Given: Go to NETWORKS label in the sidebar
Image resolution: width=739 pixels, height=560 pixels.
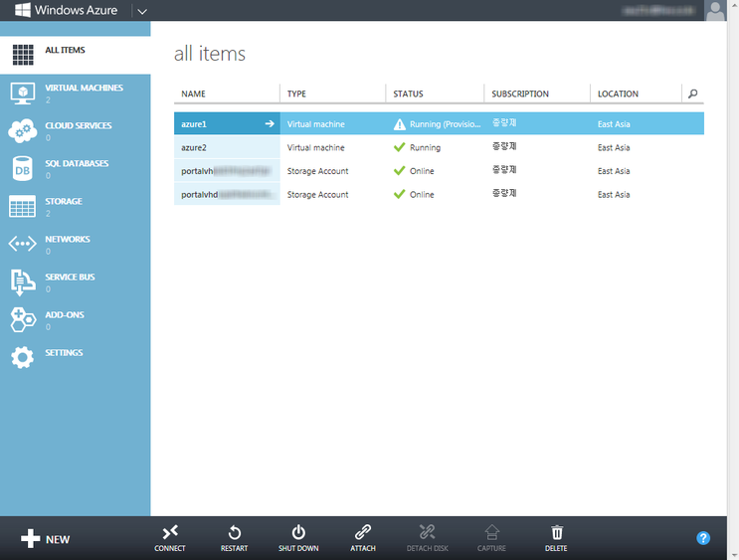Looking at the screenshot, I should tap(68, 239).
